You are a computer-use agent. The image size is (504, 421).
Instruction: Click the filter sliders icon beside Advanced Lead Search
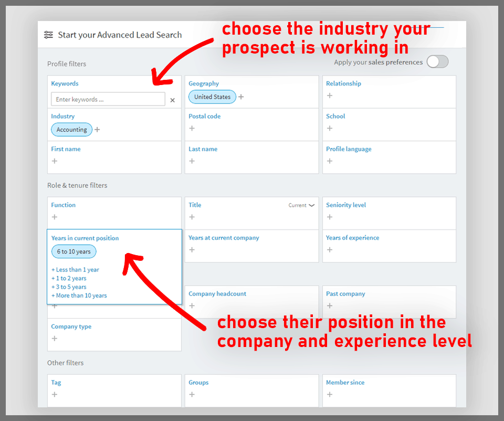(x=48, y=35)
